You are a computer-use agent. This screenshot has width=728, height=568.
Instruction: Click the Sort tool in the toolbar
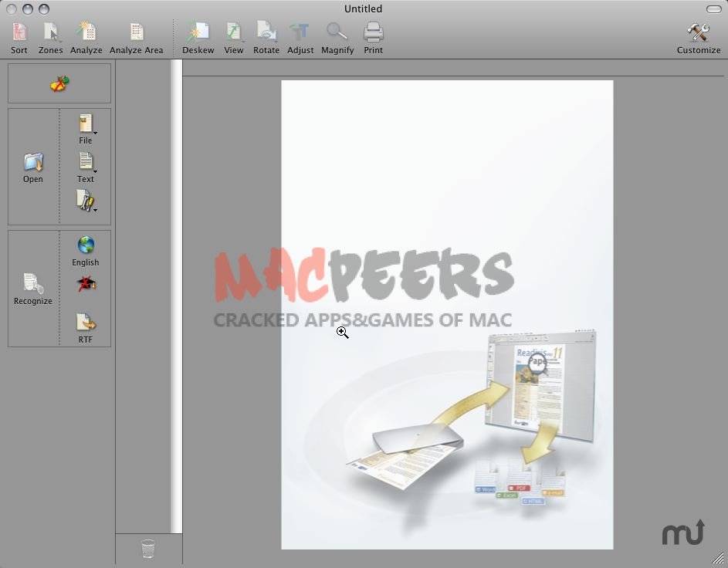pos(19,37)
